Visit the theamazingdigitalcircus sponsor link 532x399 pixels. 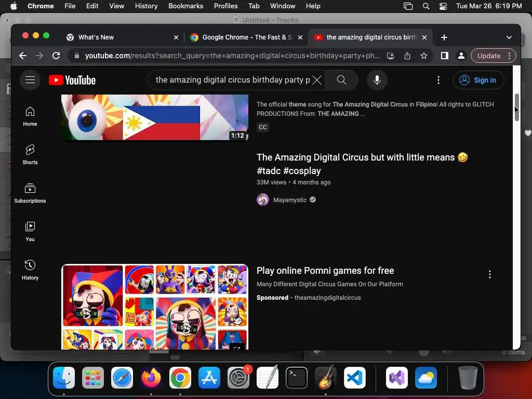click(x=327, y=298)
